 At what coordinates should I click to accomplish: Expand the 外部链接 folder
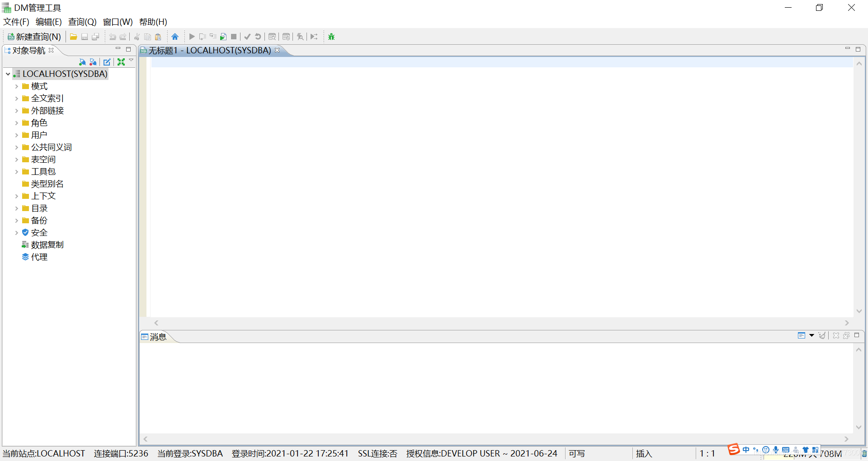(x=16, y=110)
